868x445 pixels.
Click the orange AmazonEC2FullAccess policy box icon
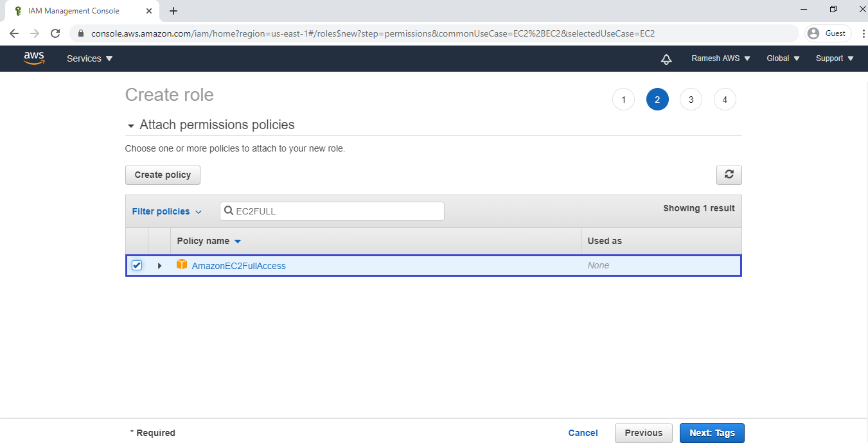(182, 265)
